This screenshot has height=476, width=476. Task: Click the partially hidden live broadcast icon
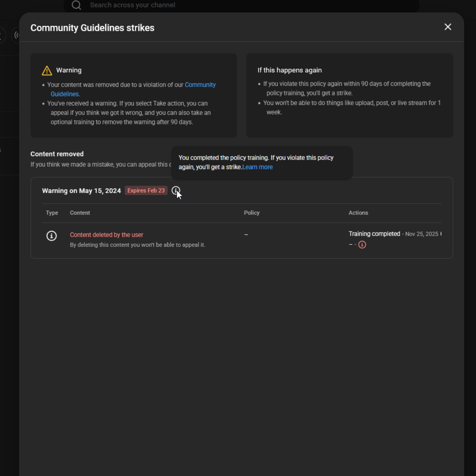click(16, 35)
